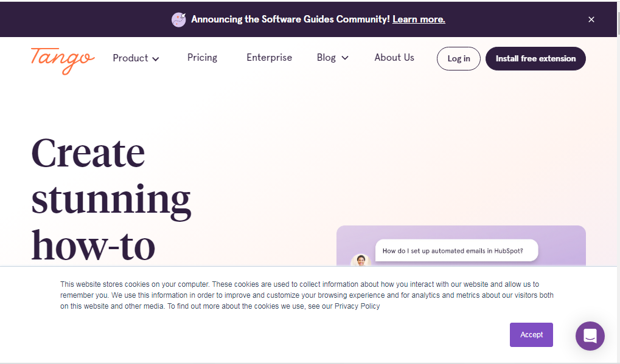Go to the Pricing page
Viewport: 620px width, 364px height.
(x=202, y=58)
